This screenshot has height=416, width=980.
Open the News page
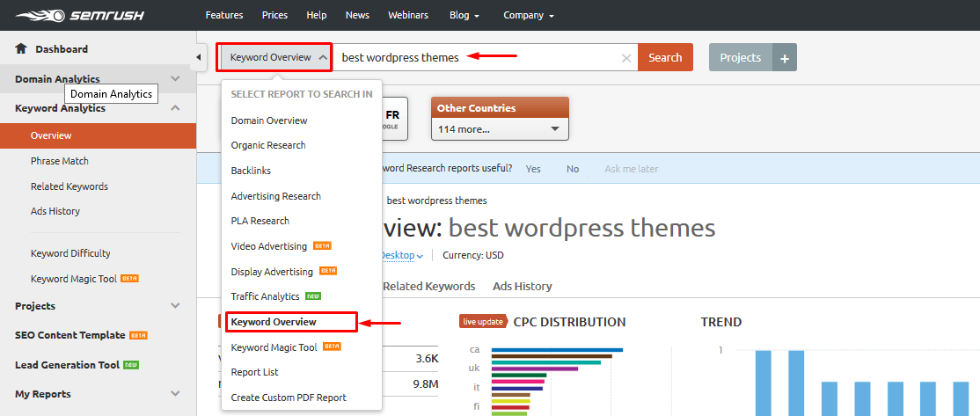[357, 15]
